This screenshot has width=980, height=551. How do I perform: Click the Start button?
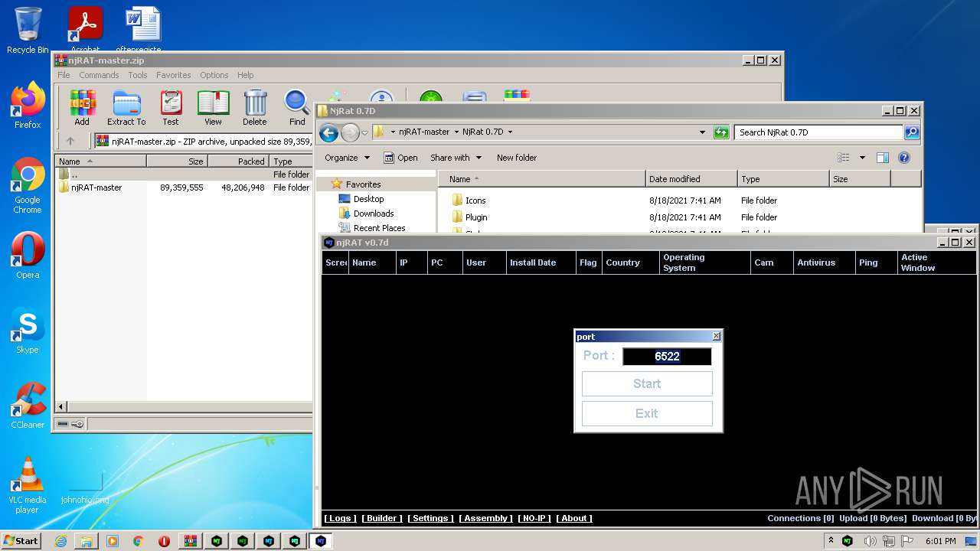(x=21, y=541)
